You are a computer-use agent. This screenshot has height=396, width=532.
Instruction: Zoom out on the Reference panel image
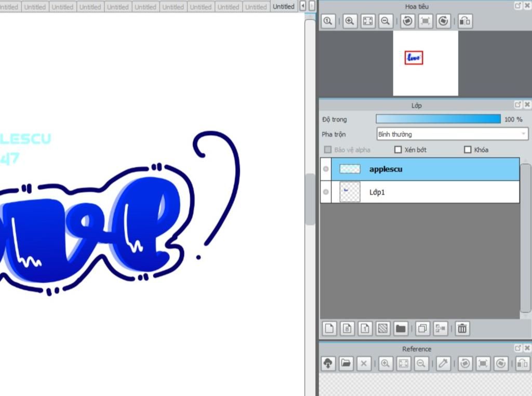coord(421,363)
